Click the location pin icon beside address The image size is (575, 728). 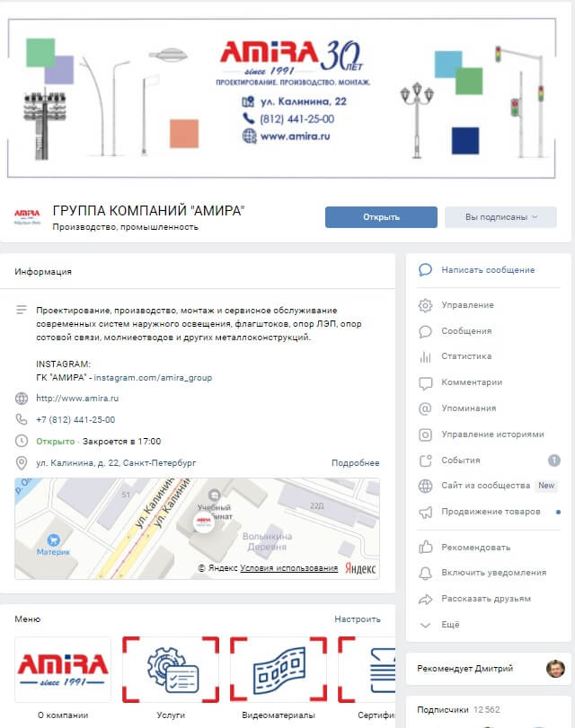[22, 463]
